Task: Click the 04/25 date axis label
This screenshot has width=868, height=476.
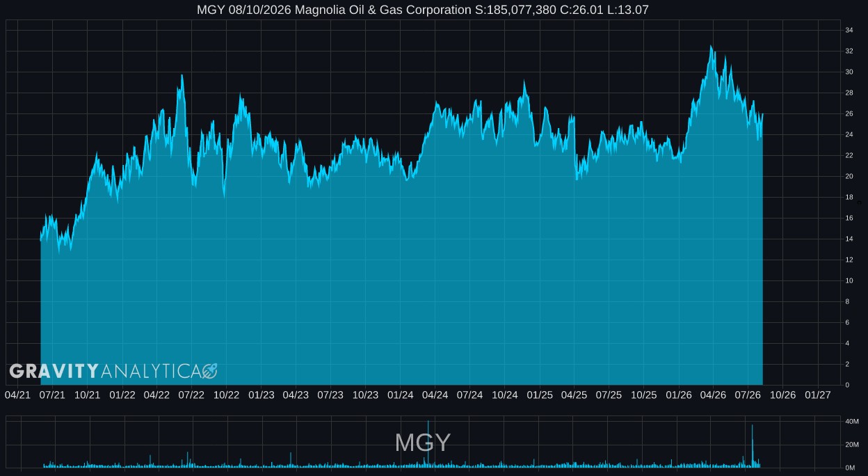Action: [x=574, y=395]
